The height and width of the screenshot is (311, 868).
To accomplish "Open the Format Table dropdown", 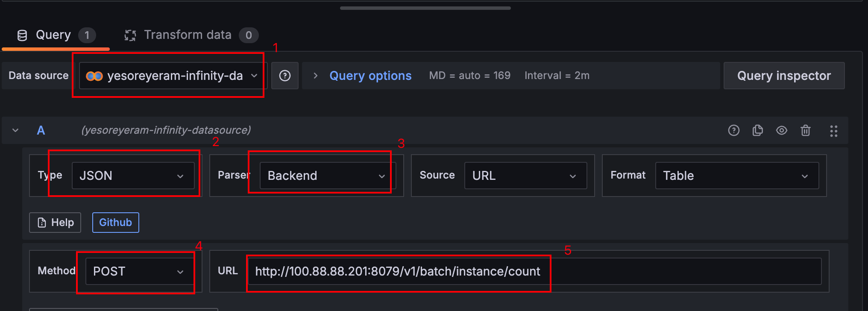I will tap(737, 176).
